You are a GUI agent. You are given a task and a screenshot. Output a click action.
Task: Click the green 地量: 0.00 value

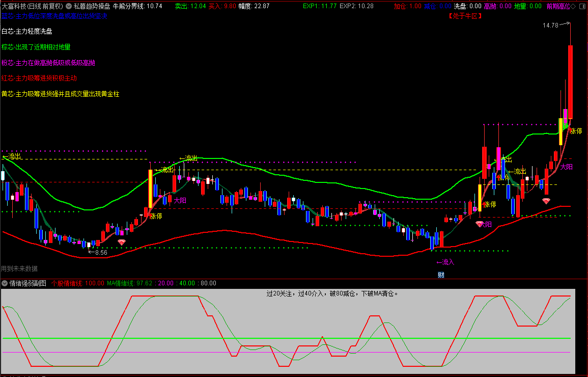tap(527, 6)
